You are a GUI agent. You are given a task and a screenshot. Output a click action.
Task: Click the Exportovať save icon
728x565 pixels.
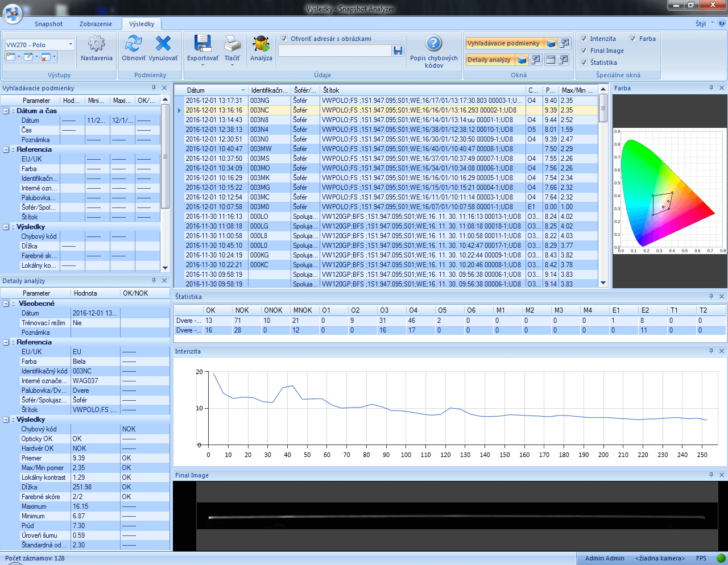tap(202, 44)
